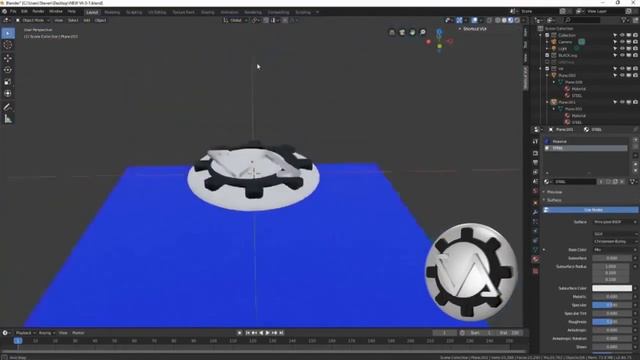Viewport: 640px width, 360px height.
Task: Select the Rotate tool
Action: coord(8,70)
